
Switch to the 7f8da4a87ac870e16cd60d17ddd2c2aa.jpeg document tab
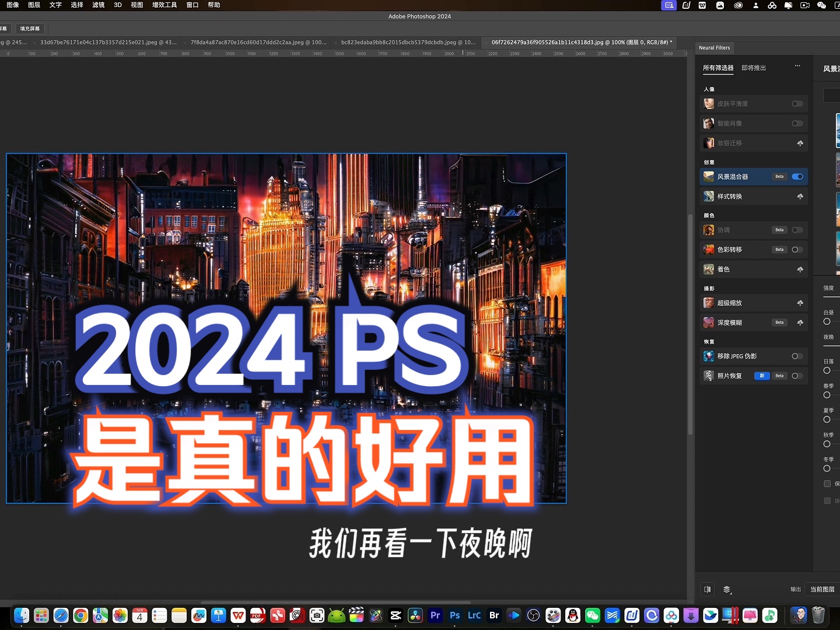coord(257,42)
